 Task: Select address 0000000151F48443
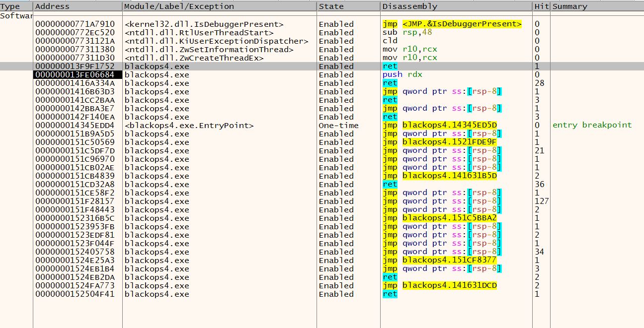(75, 210)
